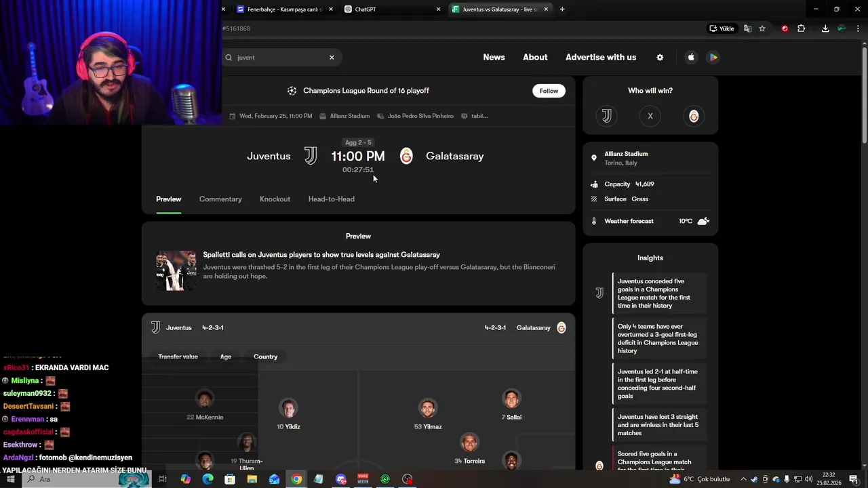This screenshot has height=488, width=868.
Task: Open Sallai's player profile
Action: point(511,405)
